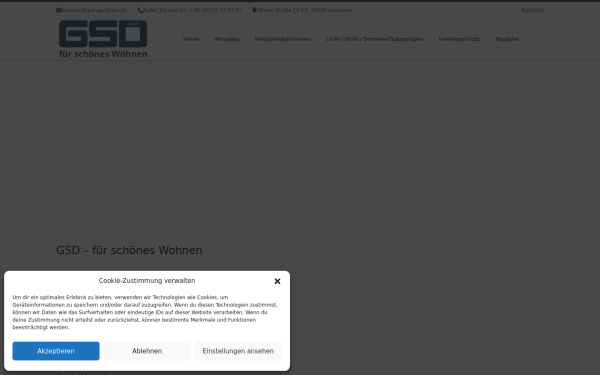Open the Home menu item
Screen dimensions: 600x375
pyautogui.click(x=191, y=39)
